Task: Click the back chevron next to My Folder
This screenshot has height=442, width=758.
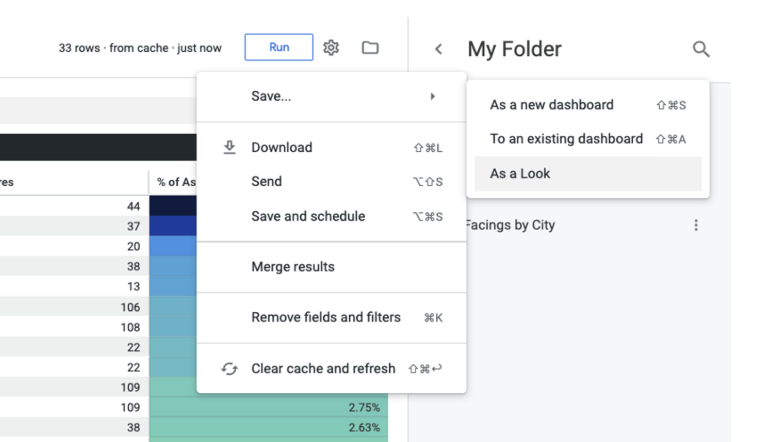Action: (438, 49)
